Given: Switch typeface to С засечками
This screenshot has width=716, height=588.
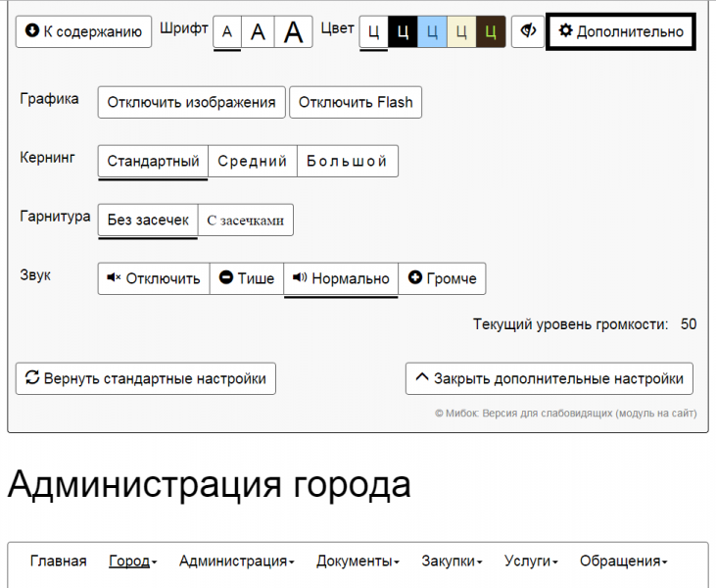Looking at the screenshot, I should click(246, 220).
